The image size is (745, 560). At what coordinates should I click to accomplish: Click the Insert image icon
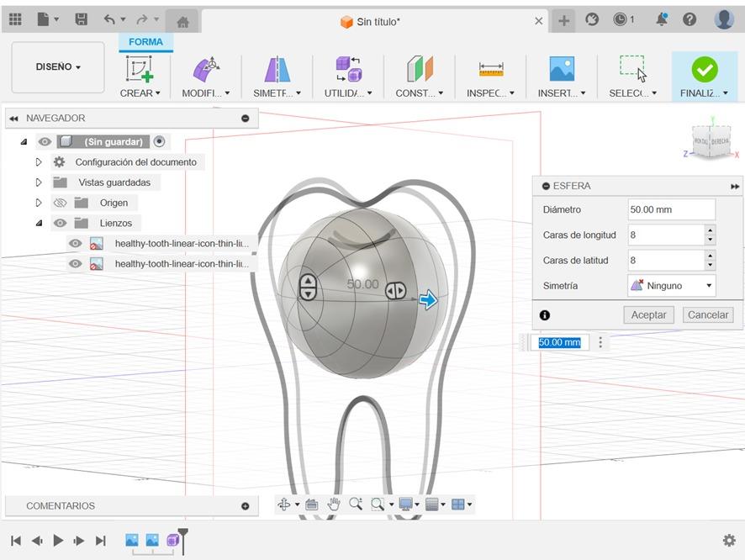(x=562, y=69)
